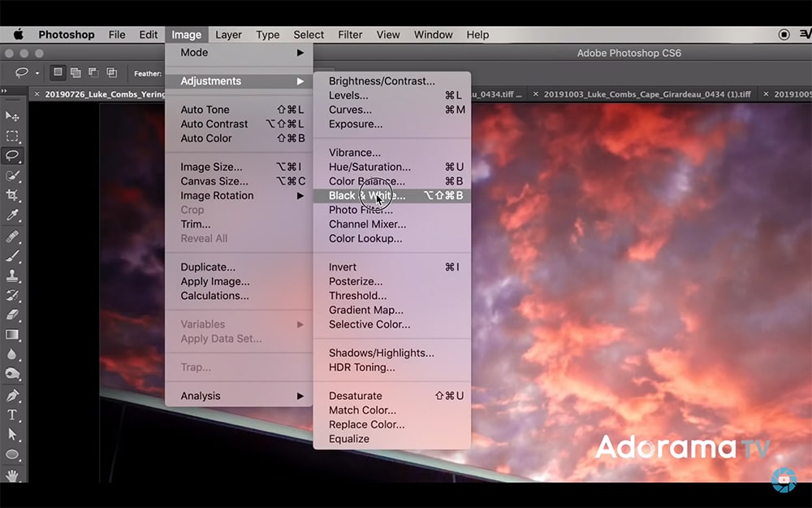The image size is (812, 508).
Task: Enable Subtract from selection mode
Action: pos(93,73)
